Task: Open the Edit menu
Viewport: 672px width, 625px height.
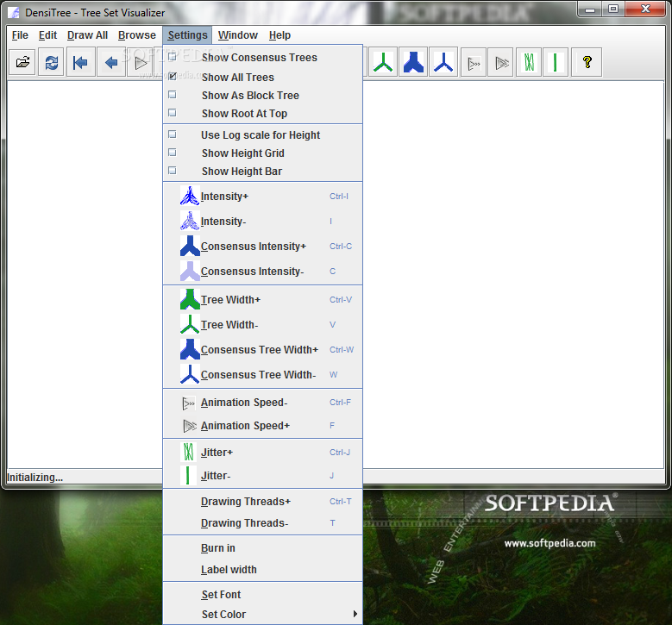Action: click(x=47, y=35)
